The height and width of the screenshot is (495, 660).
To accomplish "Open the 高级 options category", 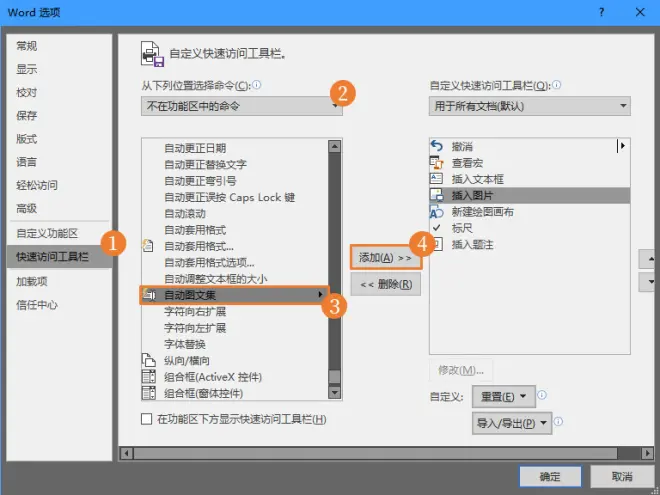I will [x=59, y=208].
